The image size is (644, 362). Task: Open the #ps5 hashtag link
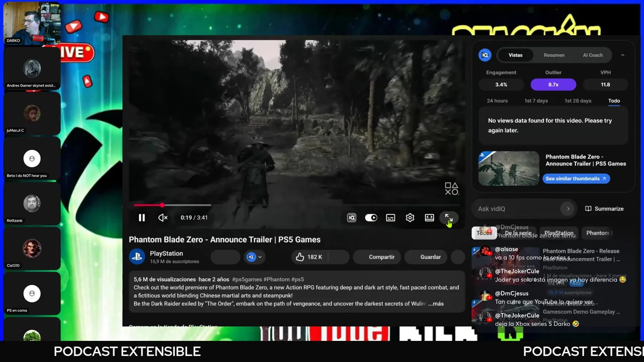click(297, 280)
